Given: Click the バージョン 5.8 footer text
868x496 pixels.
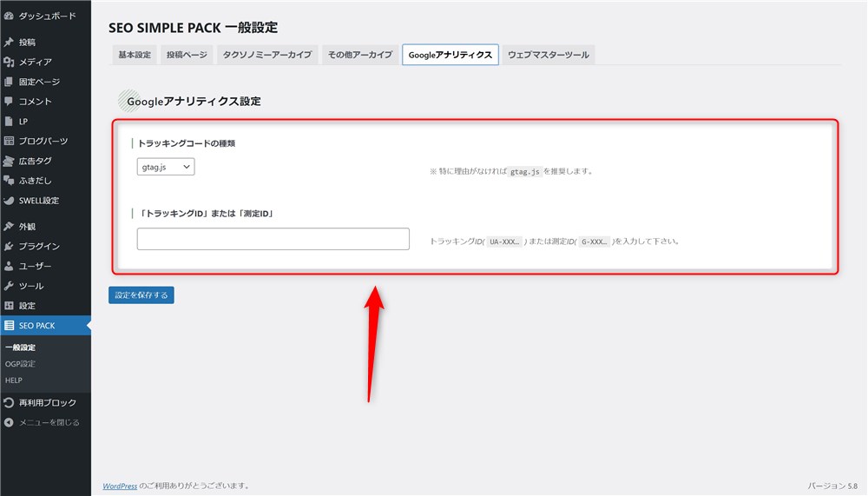Looking at the screenshot, I should tap(832, 486).
